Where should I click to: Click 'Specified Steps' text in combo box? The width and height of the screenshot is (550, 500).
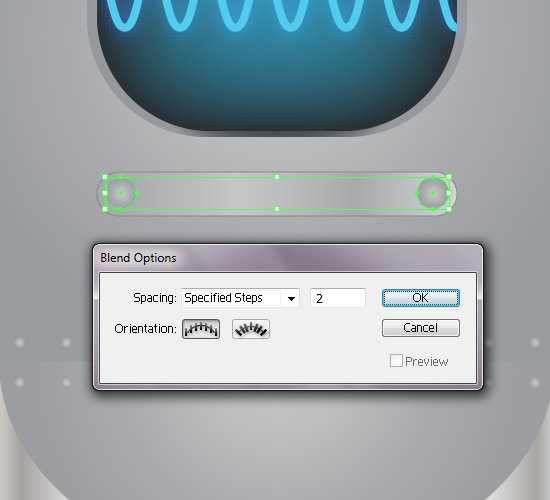(223, 298)
